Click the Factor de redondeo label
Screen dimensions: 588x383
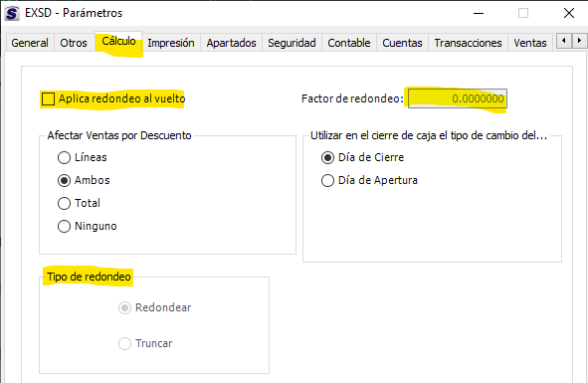352,98
